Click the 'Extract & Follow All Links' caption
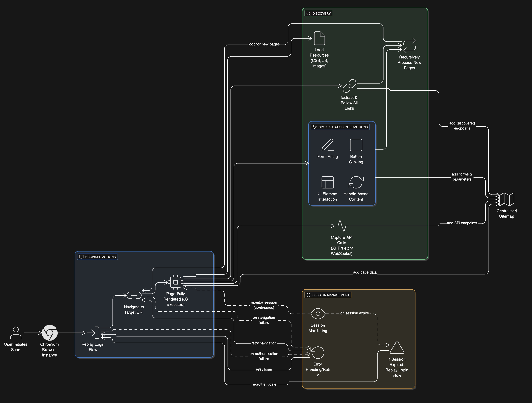This screenshot has width=532, height=403. [x=349, y=103]
